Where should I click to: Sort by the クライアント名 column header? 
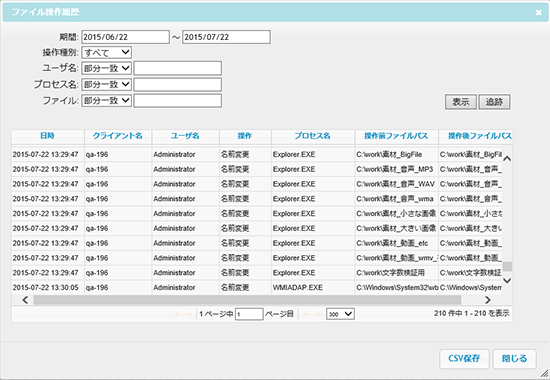point(118,136)
